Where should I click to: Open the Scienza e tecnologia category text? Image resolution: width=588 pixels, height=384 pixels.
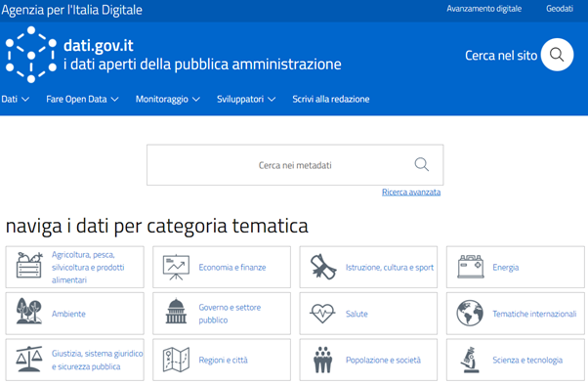(527, 360)
